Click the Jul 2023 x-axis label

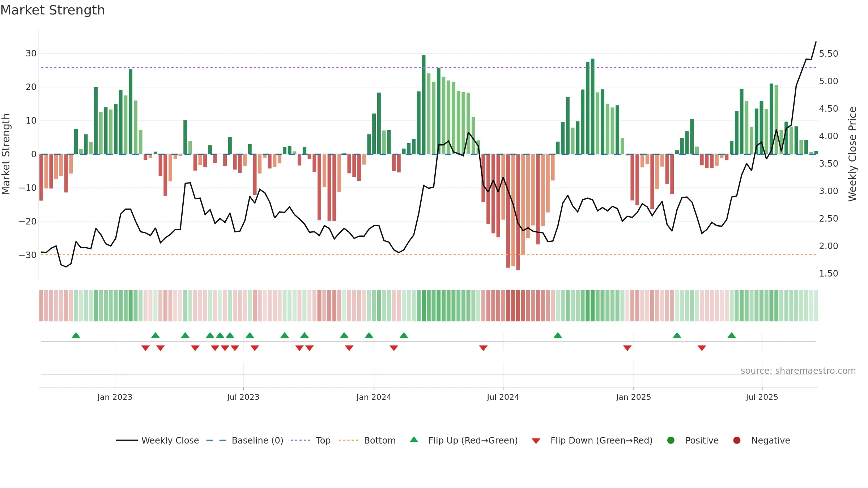243,397
